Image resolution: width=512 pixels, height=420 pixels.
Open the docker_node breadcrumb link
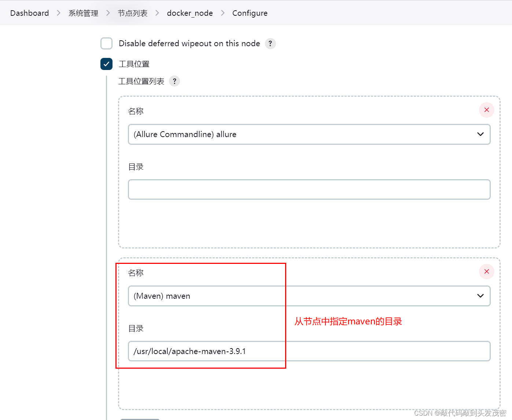pos(190,13)
